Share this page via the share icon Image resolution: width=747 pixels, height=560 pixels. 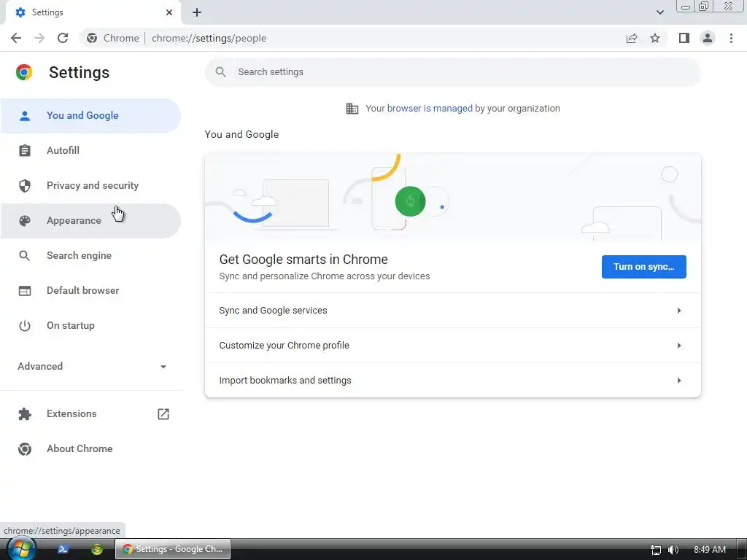tap(632, 38)
